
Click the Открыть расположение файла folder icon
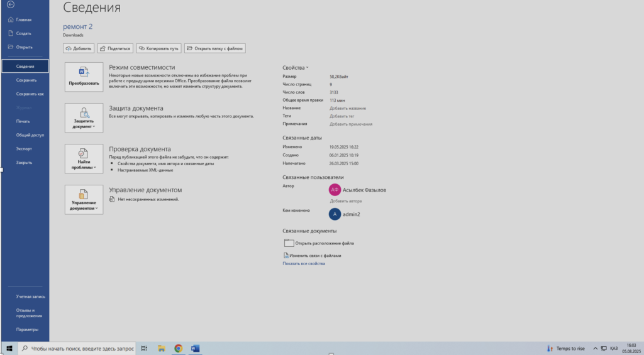(x=289, y=243)
